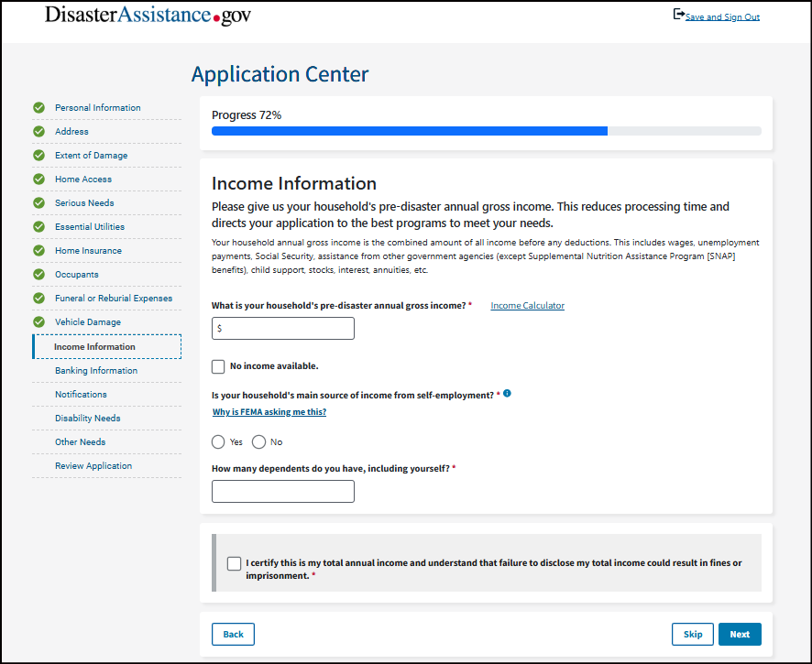Click the 72% progress bar

(x=486, y=131)
